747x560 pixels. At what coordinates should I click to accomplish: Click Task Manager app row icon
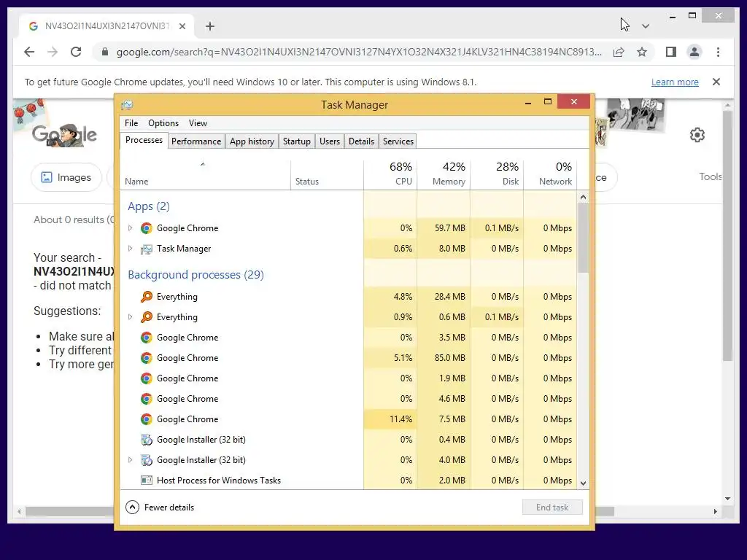click(146, 249)
